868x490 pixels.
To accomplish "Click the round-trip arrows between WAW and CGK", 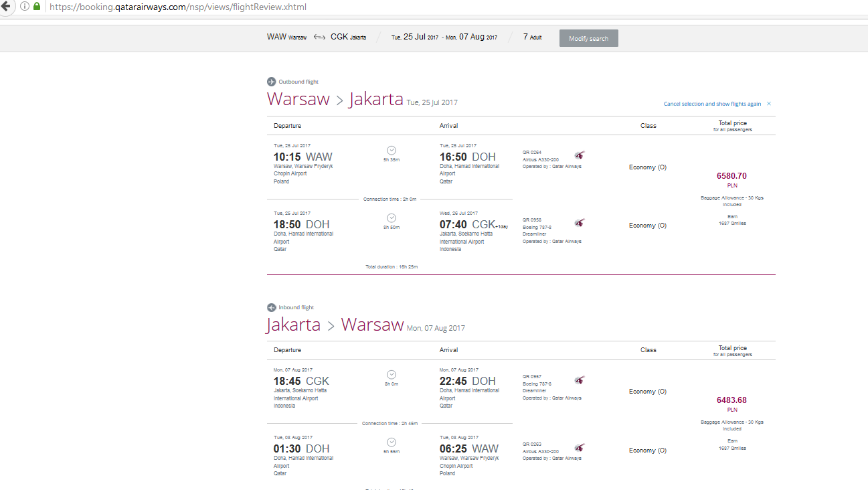I will (319, 37).
